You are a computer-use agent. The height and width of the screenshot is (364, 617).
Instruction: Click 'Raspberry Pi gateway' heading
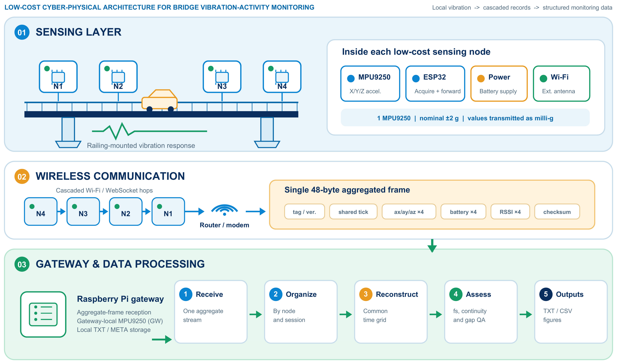120,299
